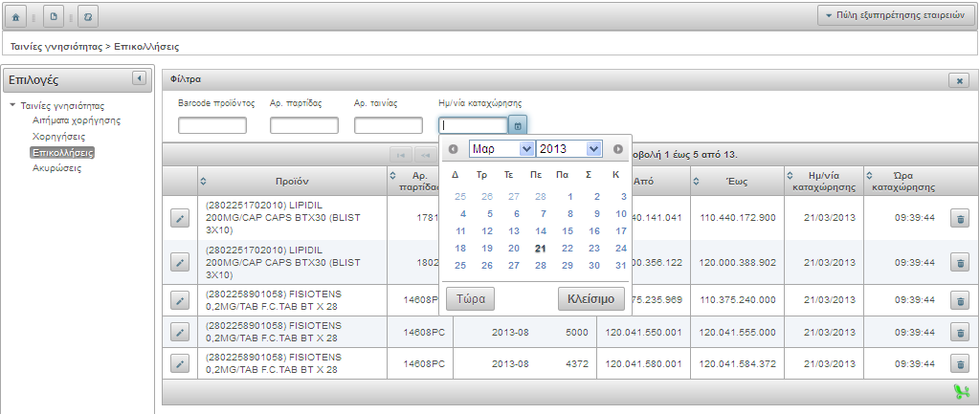The height and width of the screenshot is (414, 980).
Task: Sort table by Προϊόν column
Action: click(x=293, y=181)
